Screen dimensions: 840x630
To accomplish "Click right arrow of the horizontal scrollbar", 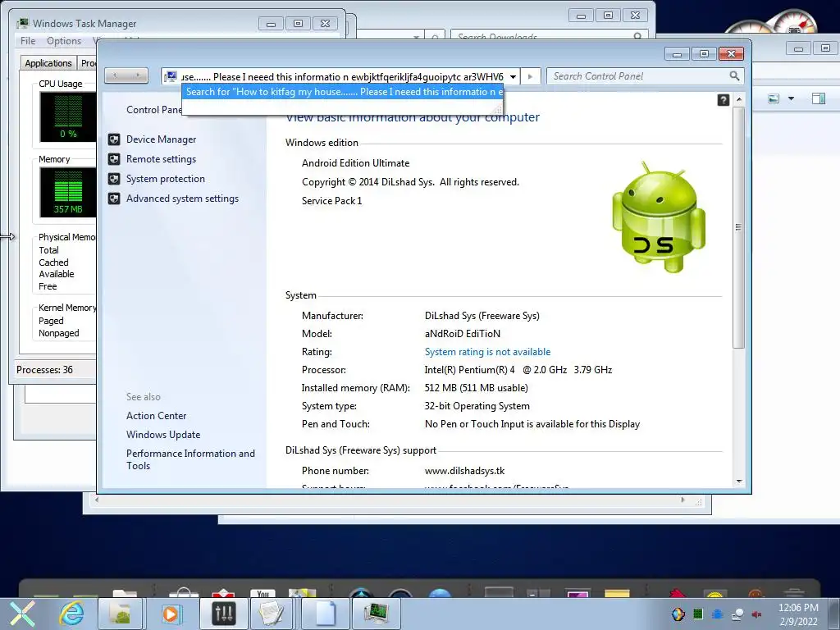I will [682, 500].
